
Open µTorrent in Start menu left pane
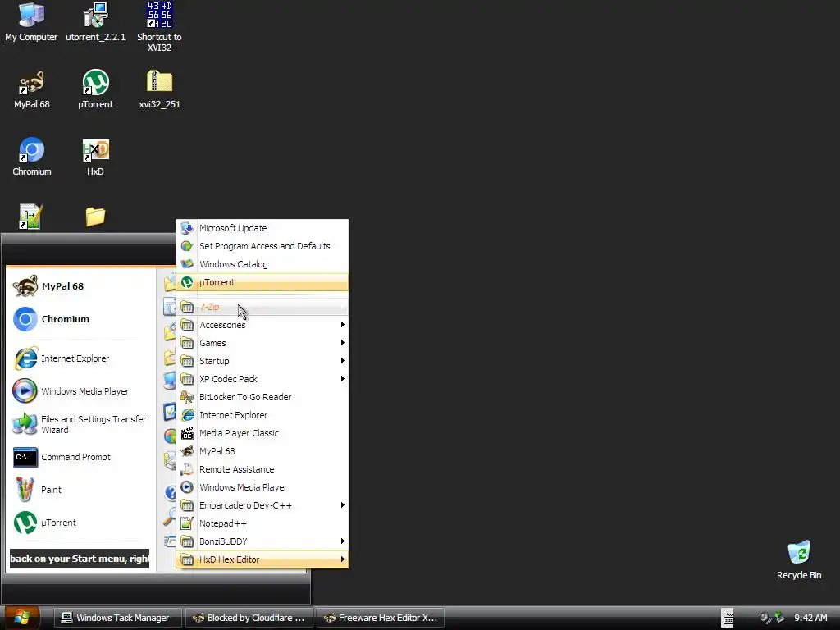[80, 523]
